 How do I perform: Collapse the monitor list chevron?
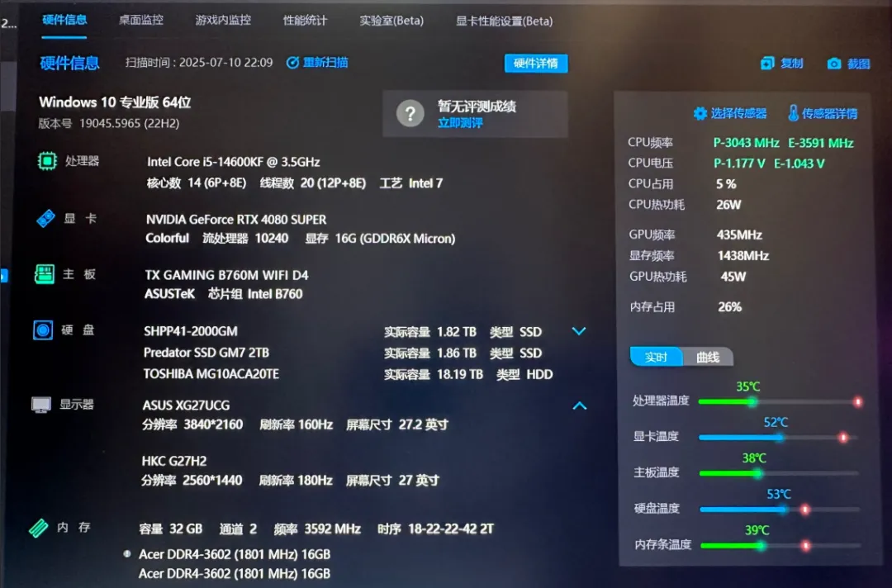pyautogui.click(x=579, y=405)
